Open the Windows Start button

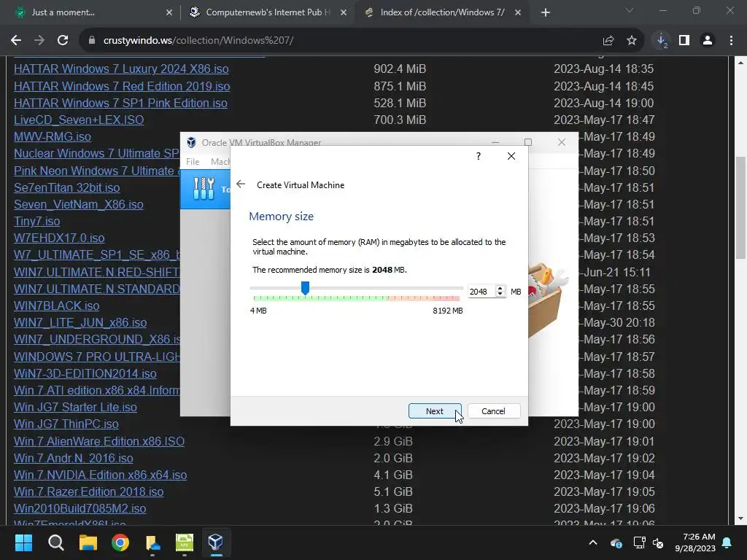pyautogui.click(x=23, y=542)
